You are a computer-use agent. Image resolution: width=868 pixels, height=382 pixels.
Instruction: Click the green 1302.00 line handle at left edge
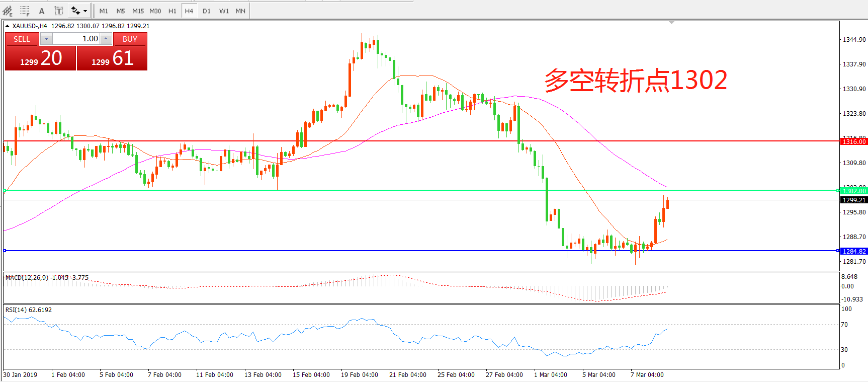(5, 190)
